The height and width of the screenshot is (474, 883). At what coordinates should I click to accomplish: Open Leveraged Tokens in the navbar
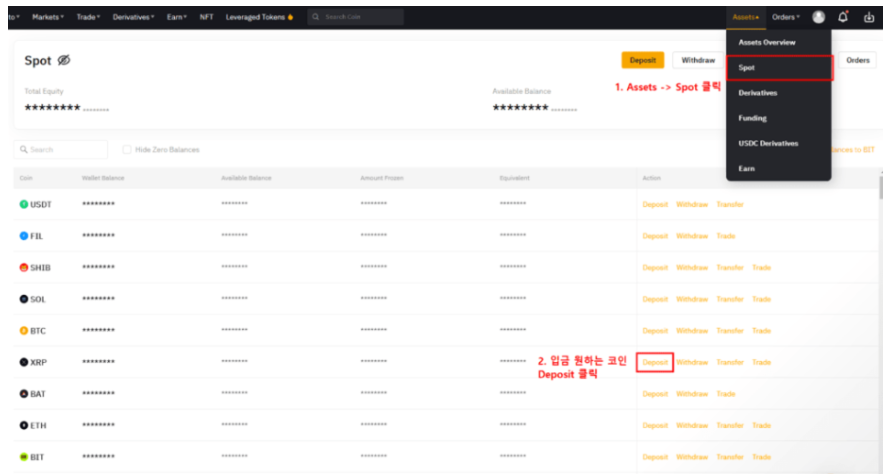[255, 17]
